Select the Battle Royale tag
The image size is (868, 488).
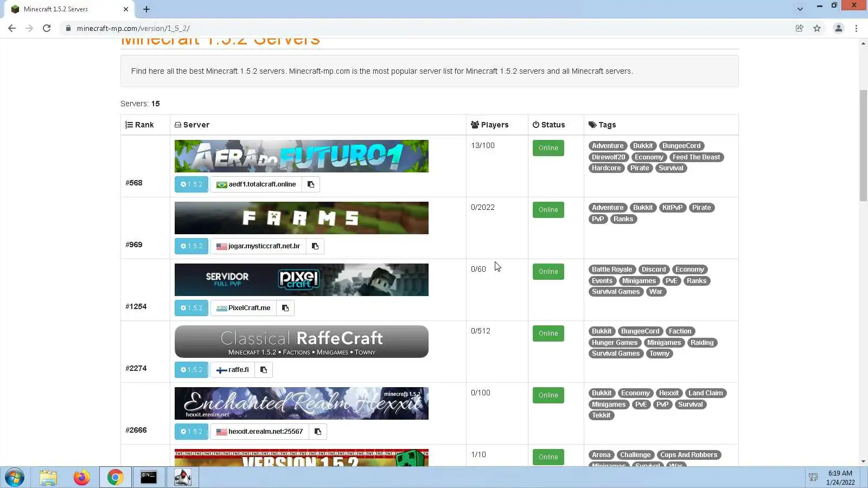coord(612,269)
